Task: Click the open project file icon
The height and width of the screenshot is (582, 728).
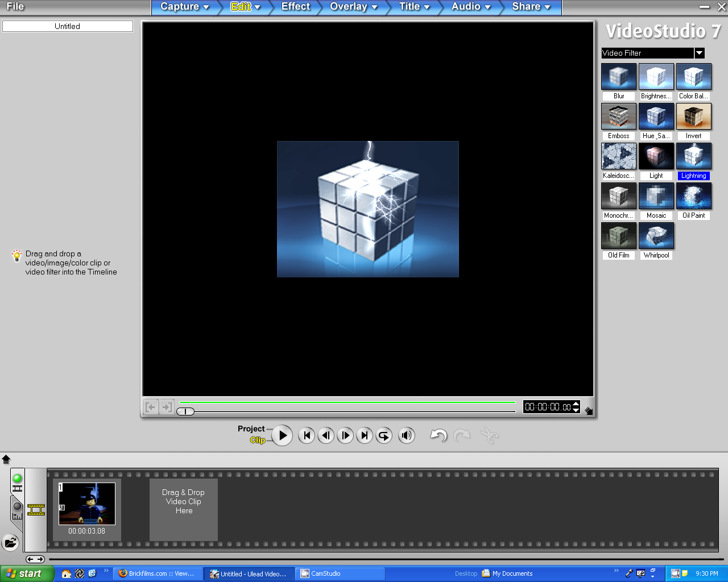Action: (x=11, y=543)
